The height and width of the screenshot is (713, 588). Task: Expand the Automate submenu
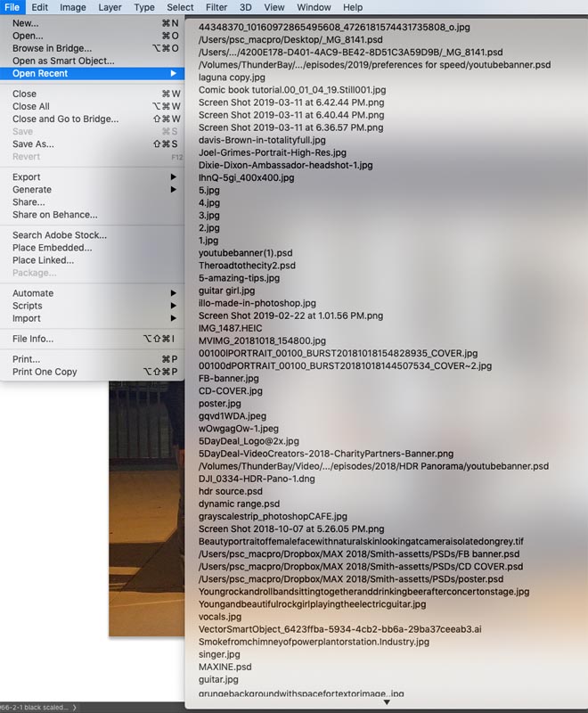(93, 293)
